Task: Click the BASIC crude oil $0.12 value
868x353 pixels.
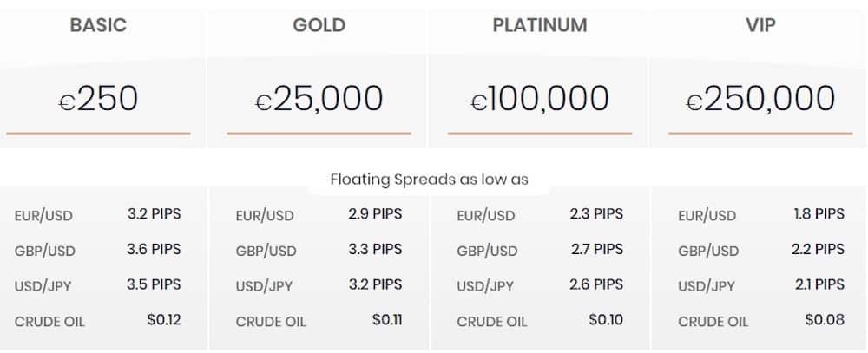Action: click(164, 320)
